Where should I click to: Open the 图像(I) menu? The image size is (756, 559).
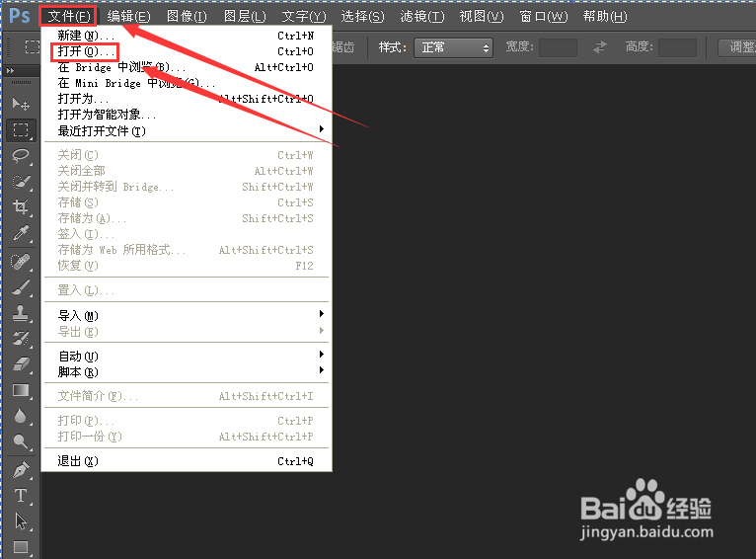187,16
